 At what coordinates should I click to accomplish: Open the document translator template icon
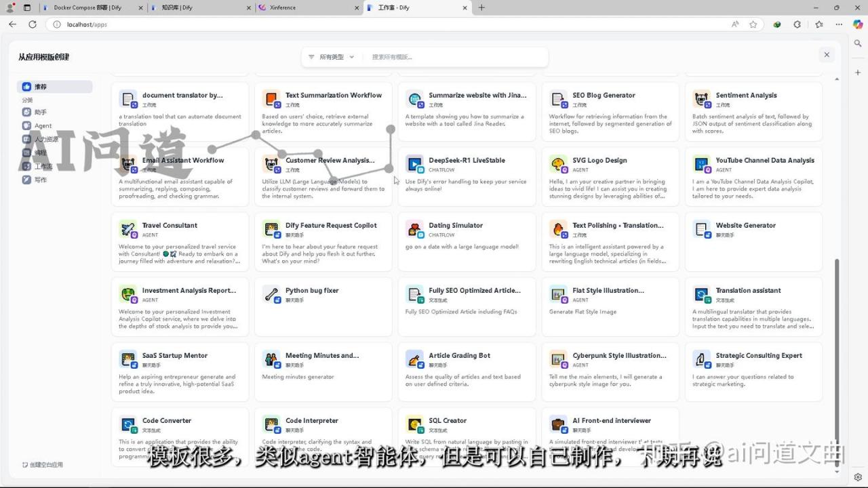tap(128, 99)
